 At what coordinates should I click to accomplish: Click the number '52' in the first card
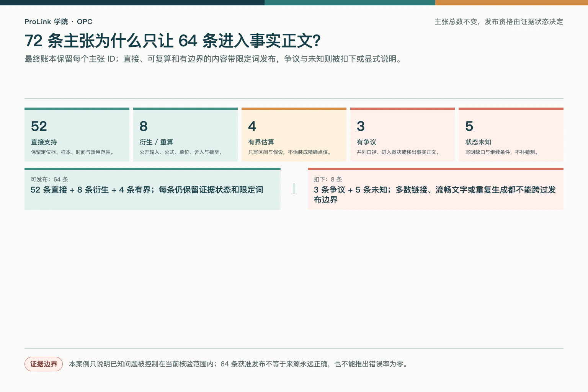coord(39,126)
